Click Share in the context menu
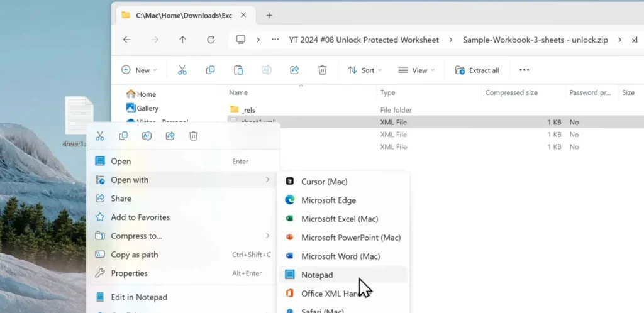 coord(183,199)
